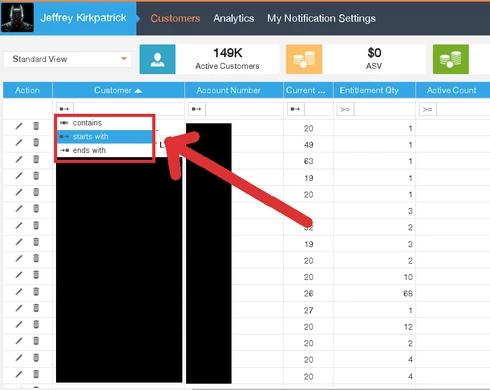Open the Standard View dropdown
This screenshot has height=390, width=490.
click(x=68, y=59)
